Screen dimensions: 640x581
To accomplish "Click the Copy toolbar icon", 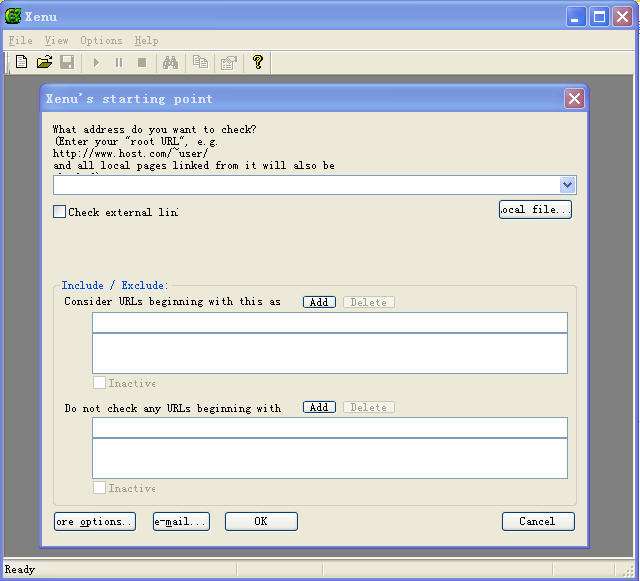I will coord(200,62).
